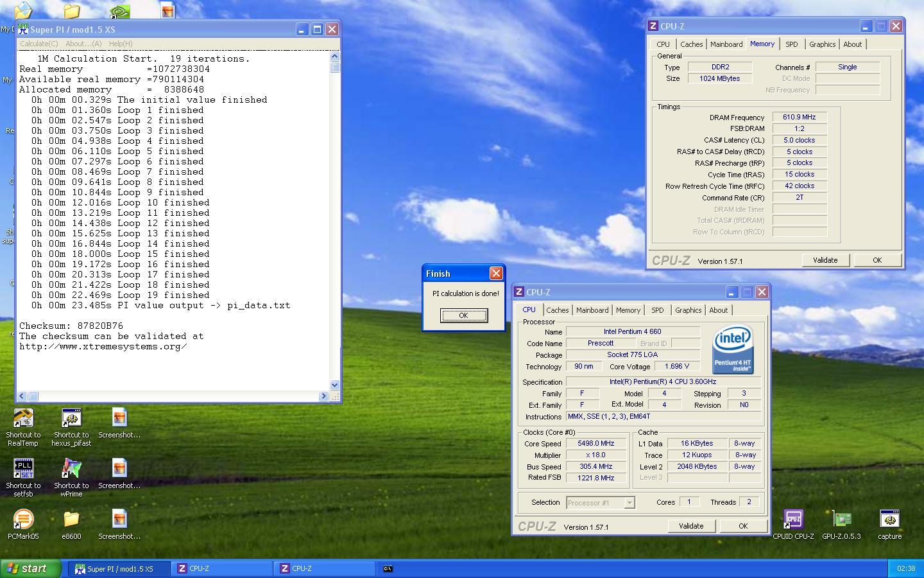Image resolution: width=924 pixels, height=578 pixels.
Task: Click the command prompt icon in the taskbar
Action: pyautogui.click(x=388, y=568)
